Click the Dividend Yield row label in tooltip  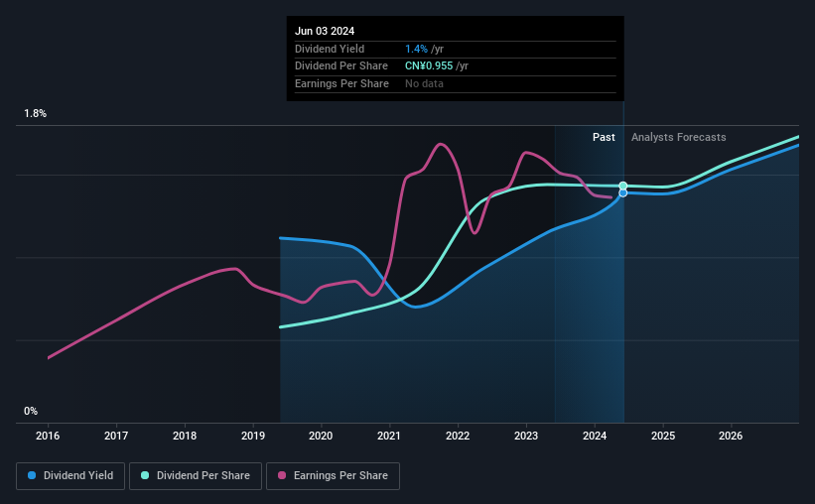pyautogui.click(x=330, y=49)
